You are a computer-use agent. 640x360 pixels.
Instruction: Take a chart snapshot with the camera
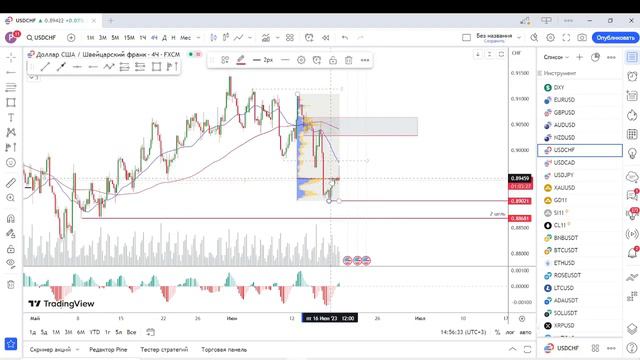click(582, 38)
